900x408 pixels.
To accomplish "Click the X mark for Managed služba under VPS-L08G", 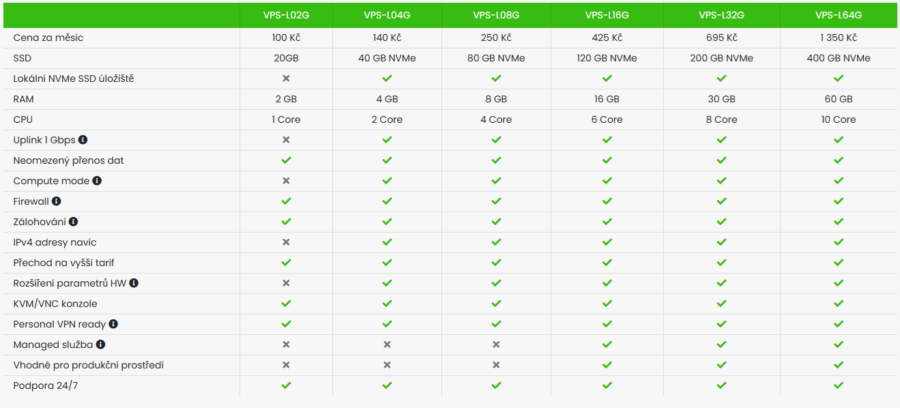I will pos(496,344).
